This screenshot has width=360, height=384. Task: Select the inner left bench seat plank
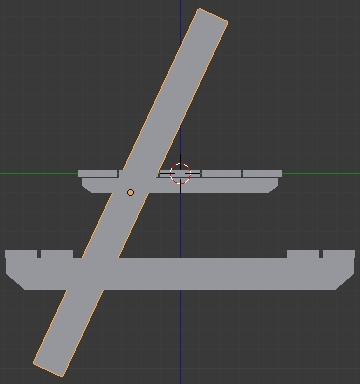tap(57, 254)
